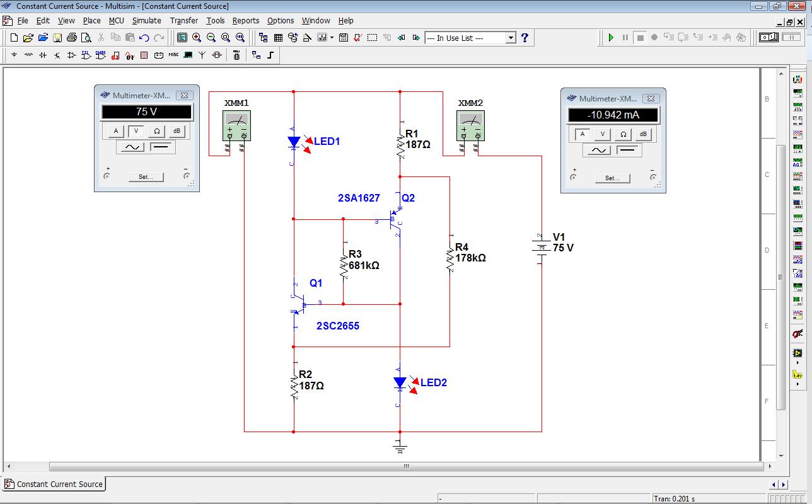Open Multisim help
Viewport: 812px width, 504px height.
coord(525,38)
